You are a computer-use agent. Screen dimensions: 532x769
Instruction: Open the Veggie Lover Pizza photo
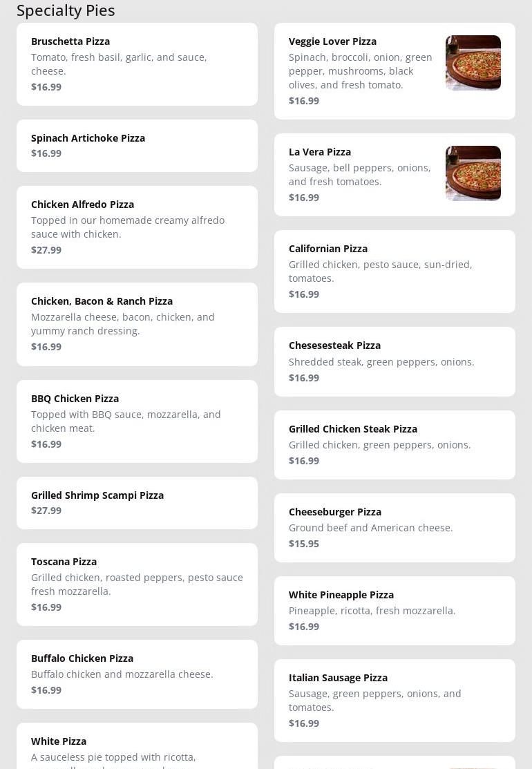click(473, 63)
